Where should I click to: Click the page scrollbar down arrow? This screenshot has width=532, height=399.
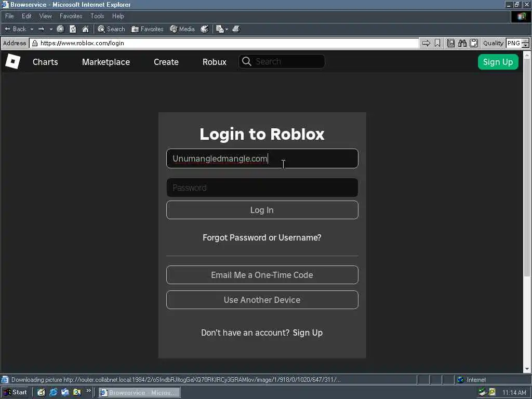click(527, 369)
